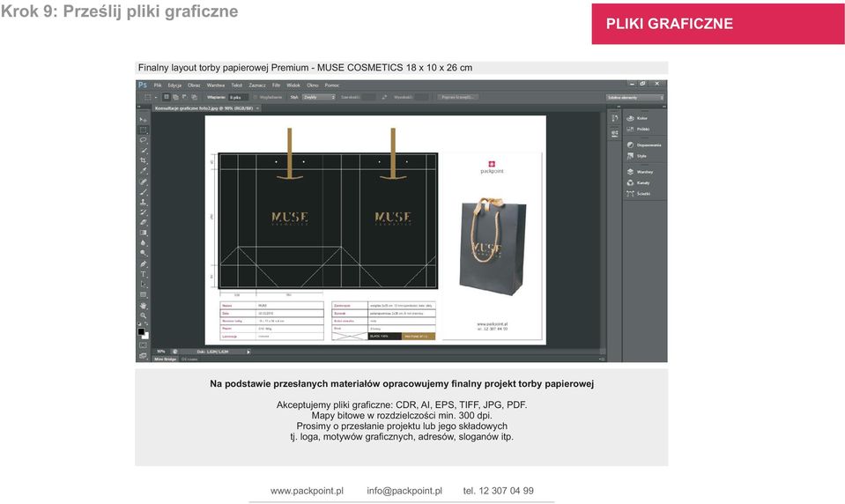Open the Kanały channels panel
The image size is (845, 504).
coord(638,182)
